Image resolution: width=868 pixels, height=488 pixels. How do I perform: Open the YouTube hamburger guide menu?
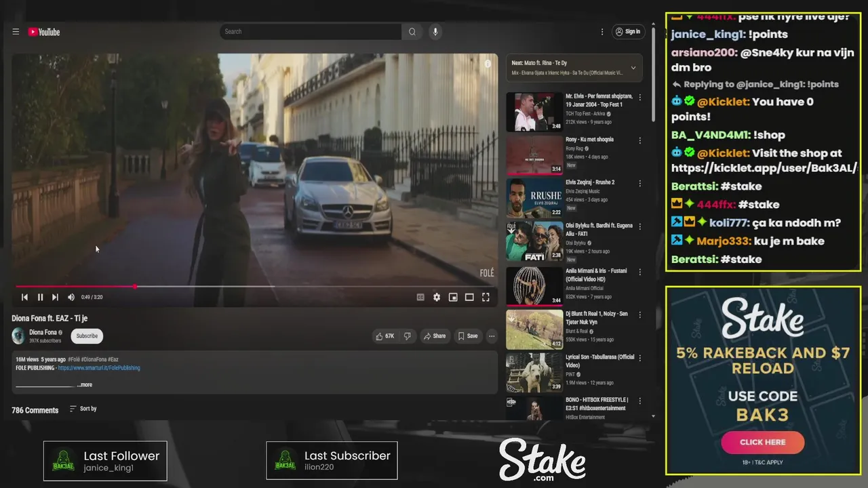click(x=16, y=32)
